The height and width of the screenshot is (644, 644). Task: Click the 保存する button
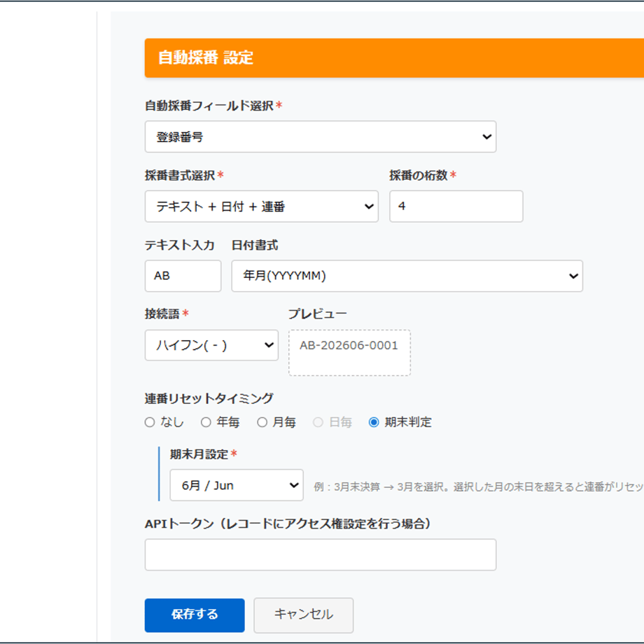pos(195,615)
